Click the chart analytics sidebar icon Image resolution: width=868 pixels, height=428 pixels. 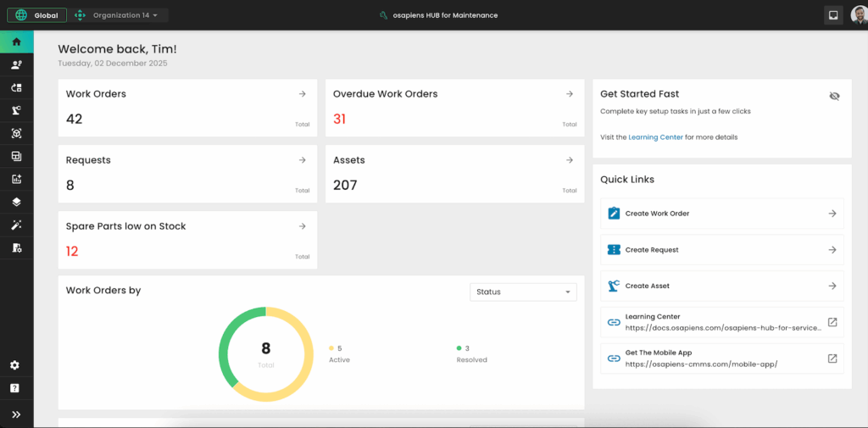pyautogui.click(x=16, y=179)
